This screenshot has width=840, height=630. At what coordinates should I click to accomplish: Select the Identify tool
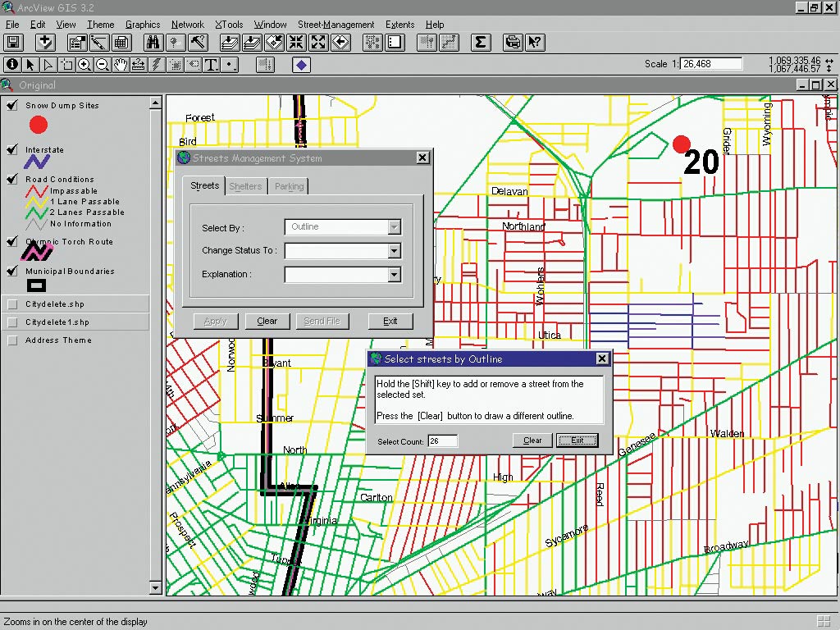click(12, 65)
